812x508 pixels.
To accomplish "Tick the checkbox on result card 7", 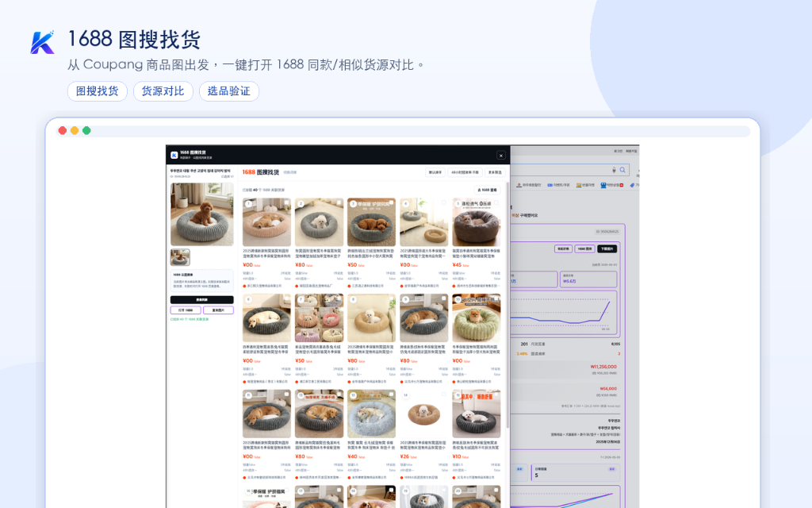I will [339, 298].
